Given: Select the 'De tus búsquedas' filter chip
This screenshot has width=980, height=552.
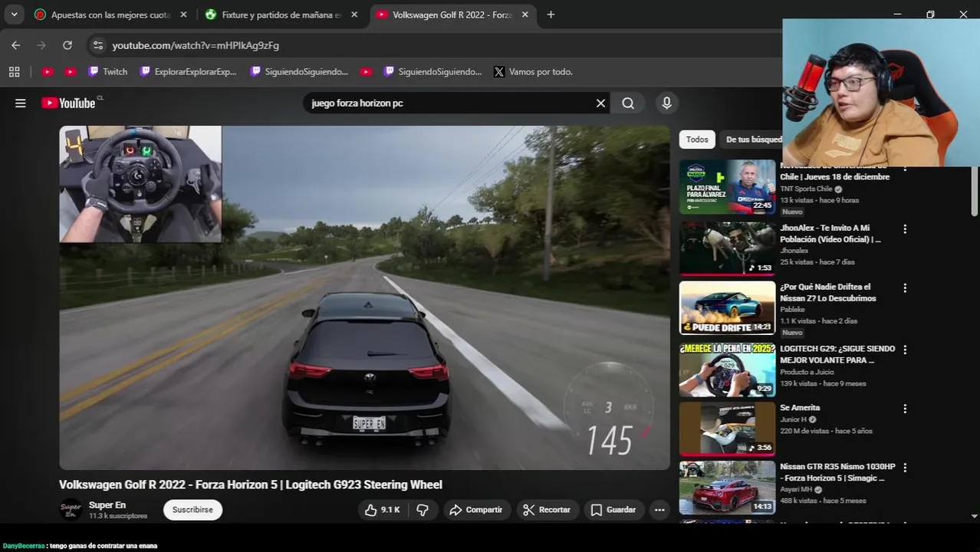Looking at the screenshot, I should (x=751, y=140).
